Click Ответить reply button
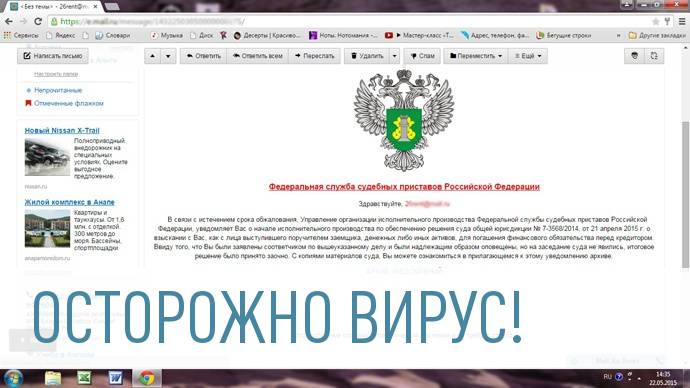Screen dimensions: 690x388 [x=203, y=56]
